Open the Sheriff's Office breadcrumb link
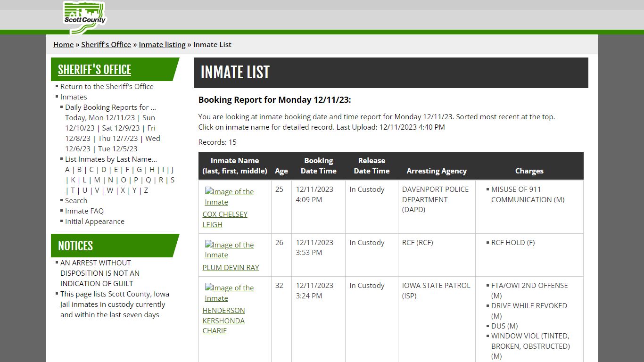Screen dimensions: 644x362 click(106, 44)
